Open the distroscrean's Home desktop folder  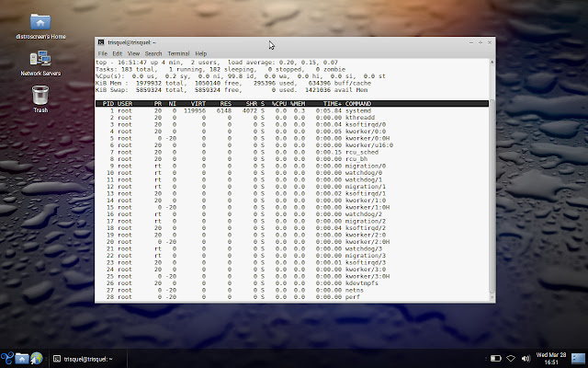pyautogui.click(x=40, y=27)
